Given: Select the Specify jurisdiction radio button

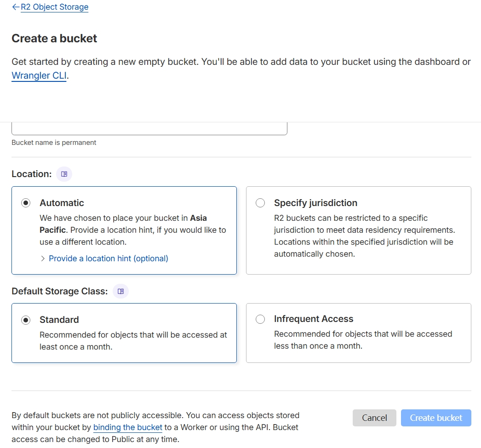Looking at the screenshot, I should click(260, 203).
